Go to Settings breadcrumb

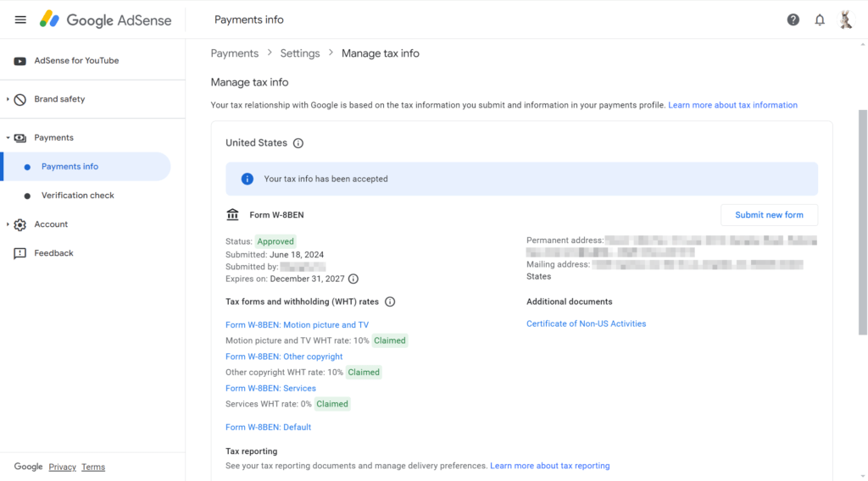[x=299, y=53]
